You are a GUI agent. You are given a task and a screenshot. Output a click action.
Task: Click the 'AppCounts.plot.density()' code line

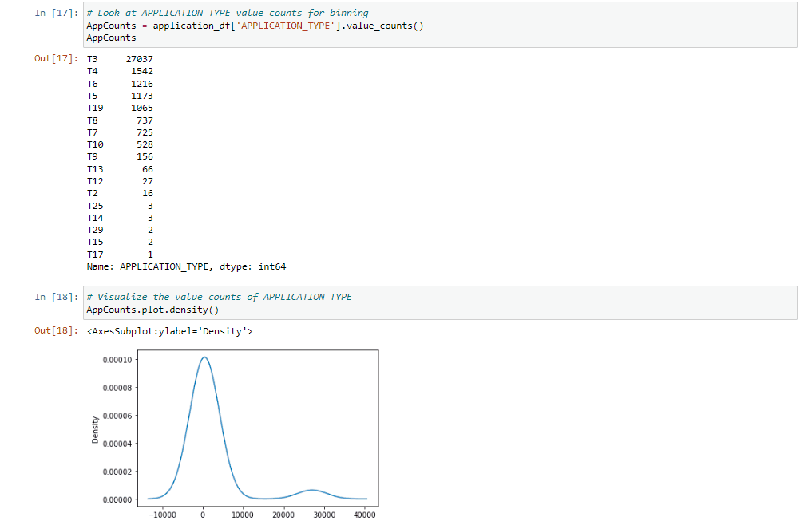click(152, 310)
